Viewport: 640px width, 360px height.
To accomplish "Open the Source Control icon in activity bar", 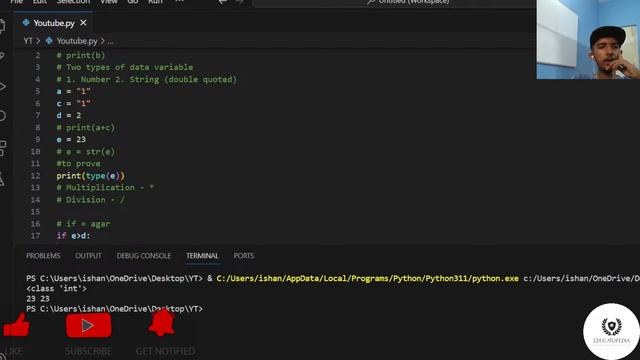I will 2,56.
